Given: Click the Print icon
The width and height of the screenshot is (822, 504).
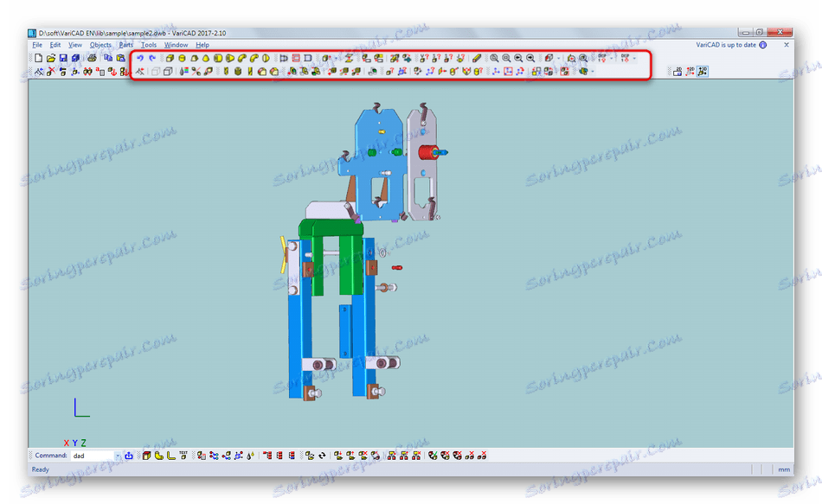Looking at the screenshot, I should (x=92, y=58).
